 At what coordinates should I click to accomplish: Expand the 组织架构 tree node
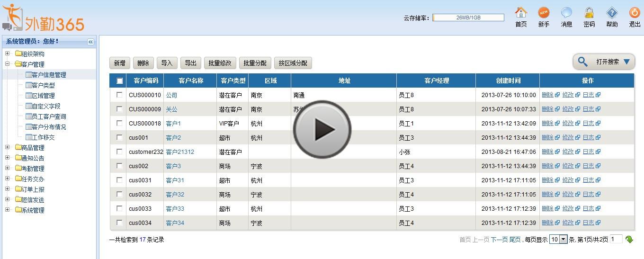tap(8, 54)
